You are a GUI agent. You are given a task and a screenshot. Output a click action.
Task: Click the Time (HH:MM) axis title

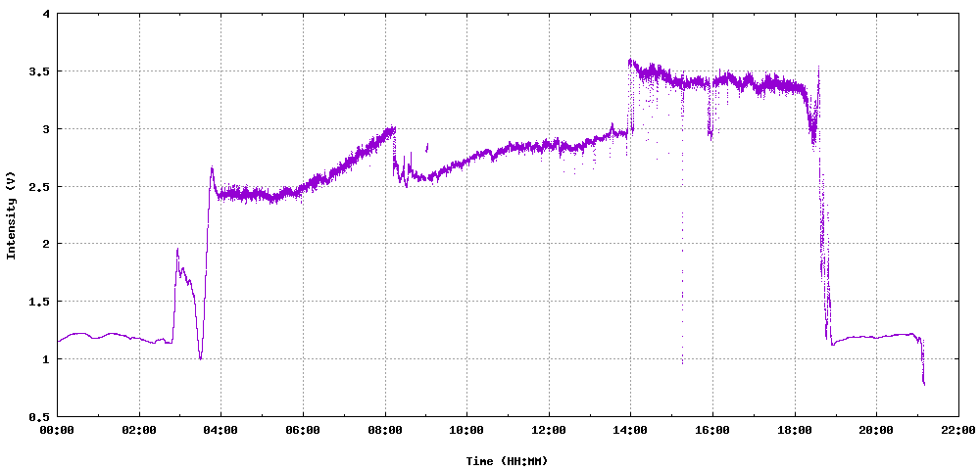507,460
